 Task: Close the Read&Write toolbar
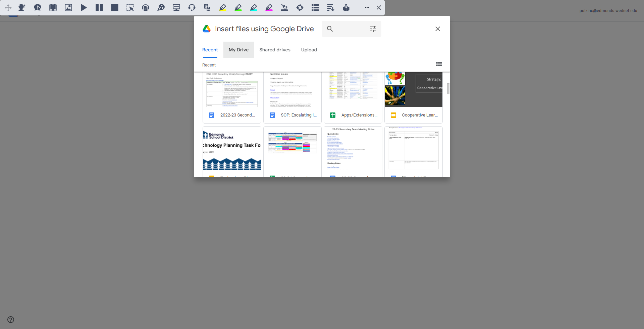pos(379,8)
